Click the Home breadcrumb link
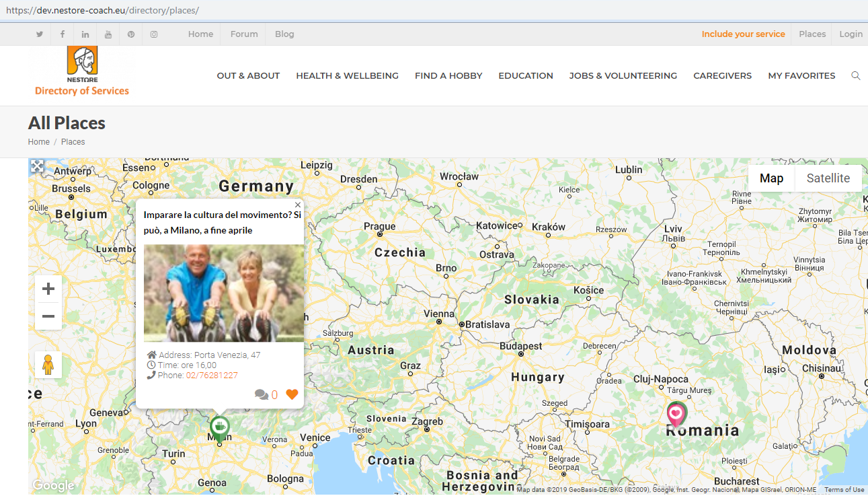The image size is (868, 500). [39, 142]
